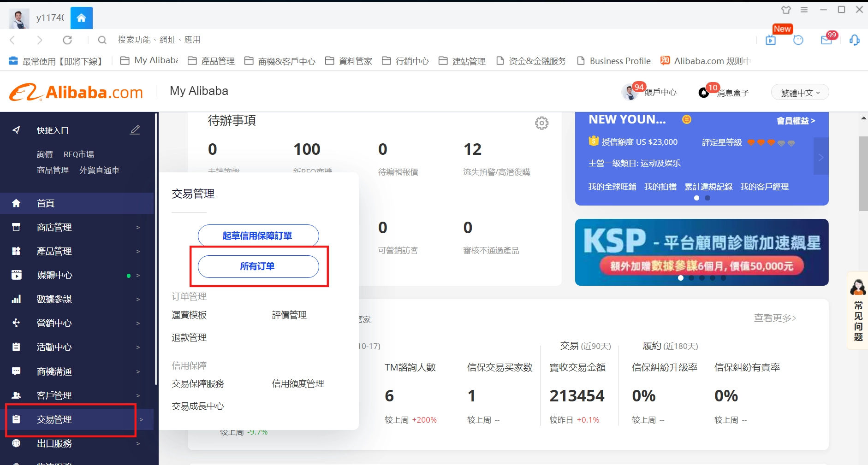This screenshot has height=465, width=868.
Task: Open the Business Profile bookmark
Action: click(x=614, y=61)
